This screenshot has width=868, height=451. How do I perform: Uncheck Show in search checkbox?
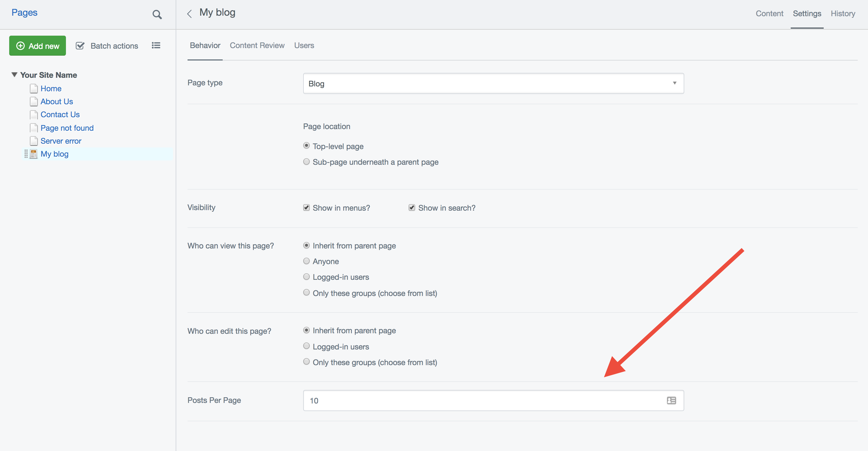click(x=412, y=207)
